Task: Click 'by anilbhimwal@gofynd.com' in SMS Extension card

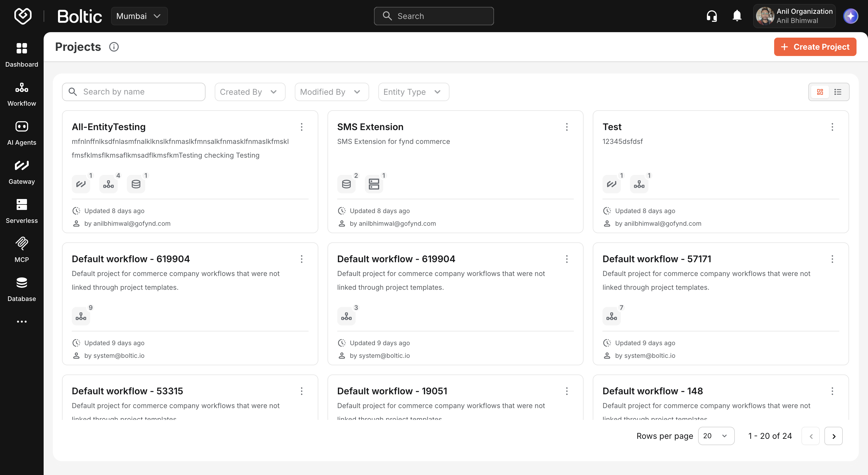Action: (x=393, y=223)
